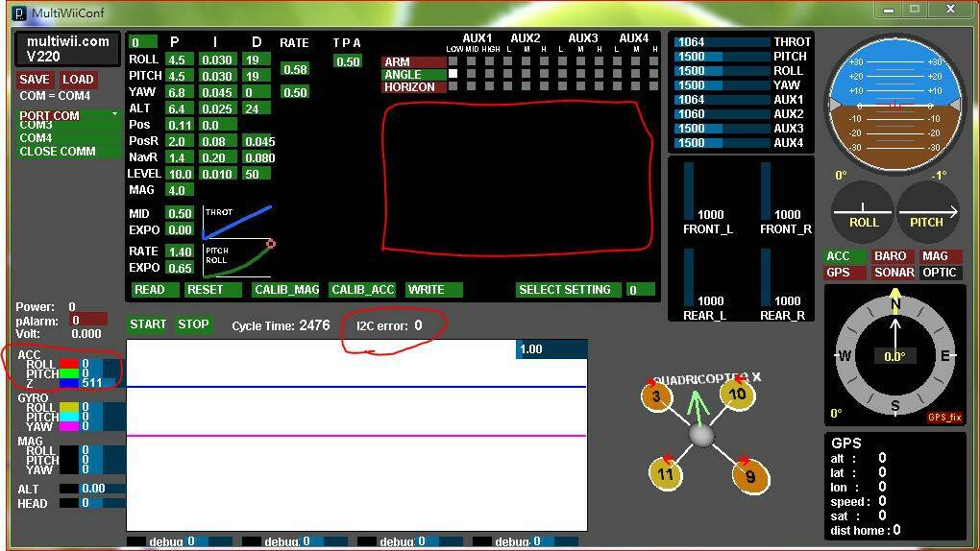Choose COM4 from the port list
Screen dimensions: 980x551
pos(37,138)
